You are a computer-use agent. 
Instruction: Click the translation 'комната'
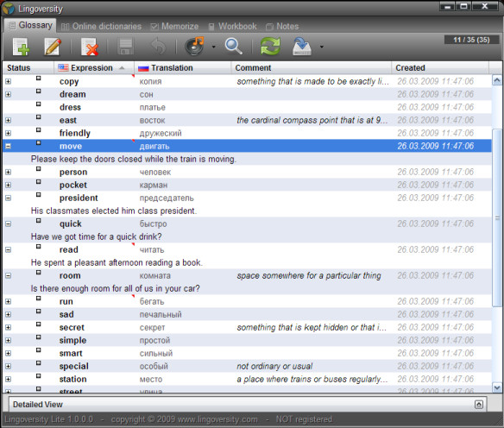tap(155, 275)
